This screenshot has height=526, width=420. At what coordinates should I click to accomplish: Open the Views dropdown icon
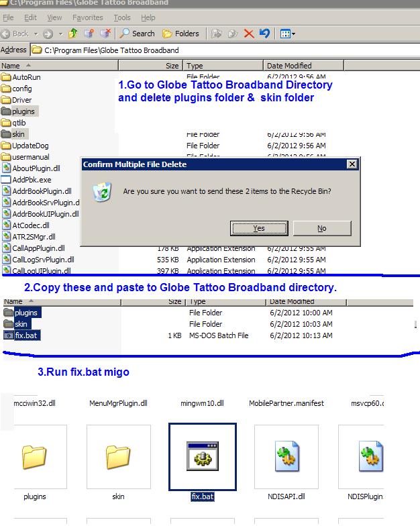click(x=287, y=34)
